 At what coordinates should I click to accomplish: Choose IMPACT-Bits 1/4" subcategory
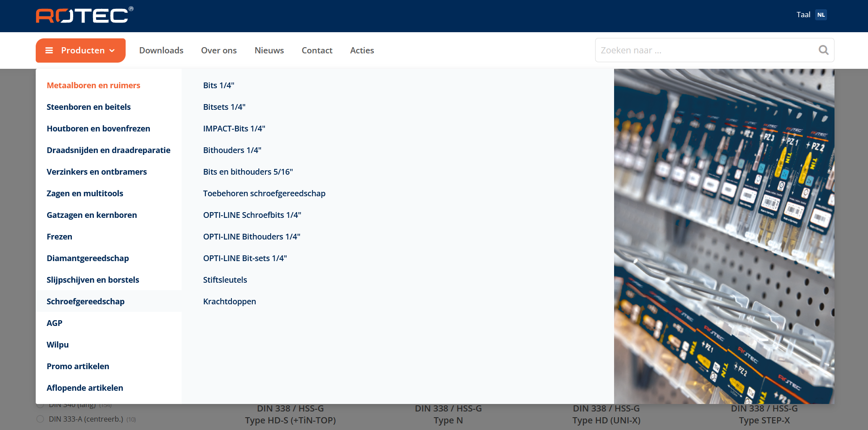(234, 129)
